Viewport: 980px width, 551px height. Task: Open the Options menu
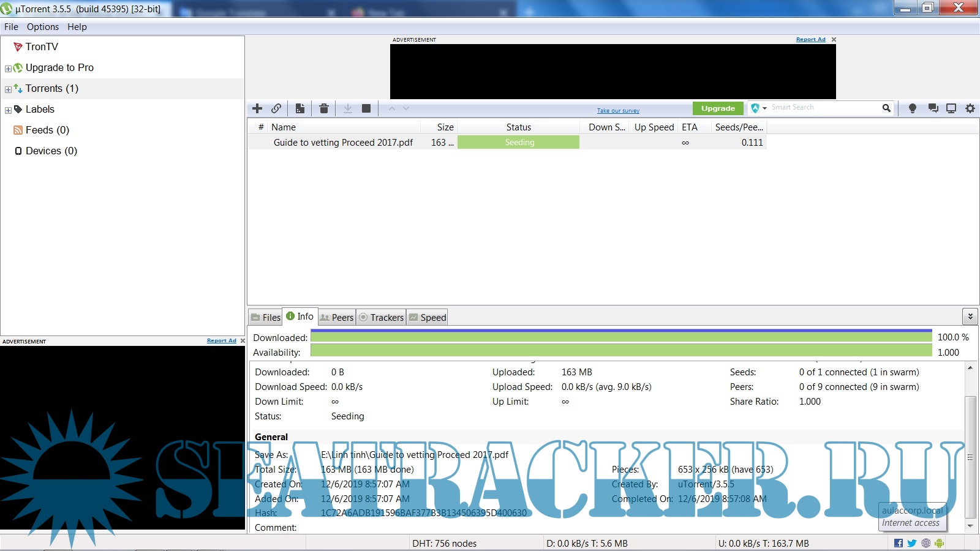pyautogui.click(x=42, y=27)
